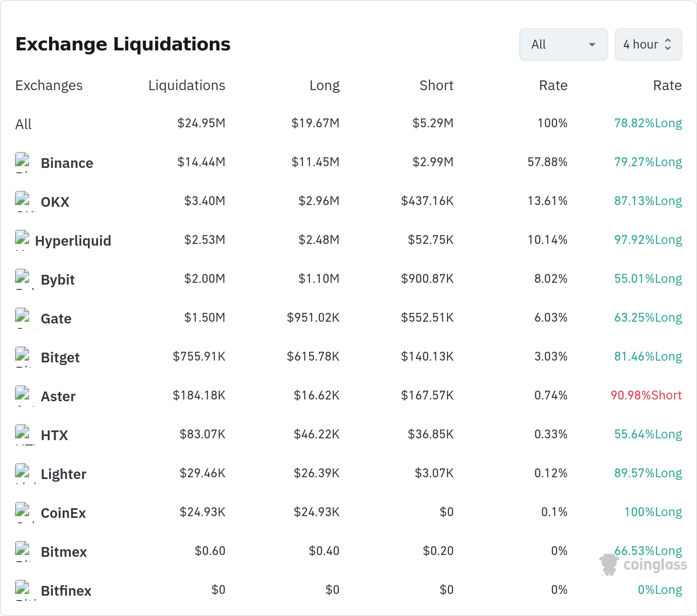Sort by the Short column header
Screen dimensions: 697x616
click(x=436, y=85)
